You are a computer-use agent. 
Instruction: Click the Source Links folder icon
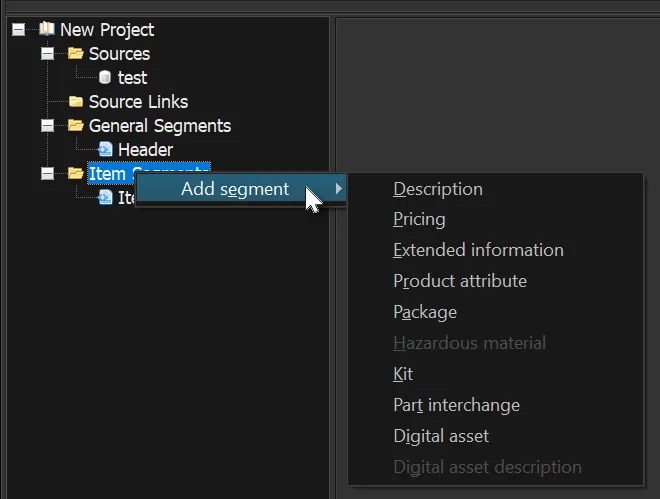click(x=76, y=101)
